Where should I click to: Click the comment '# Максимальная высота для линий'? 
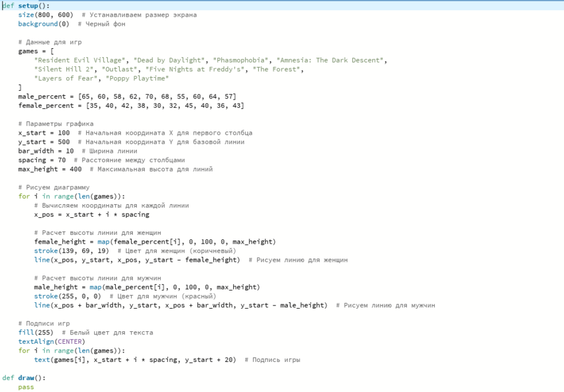151,169
